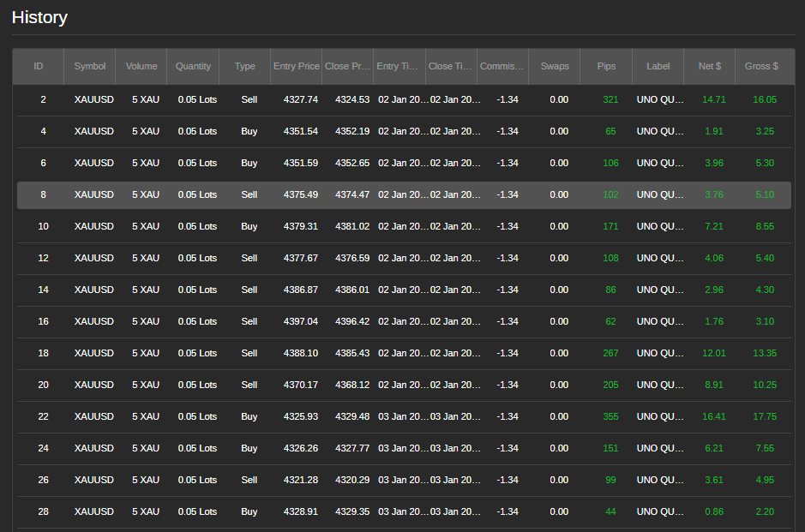
Task: Sort by the Type column header
Action: 245,66
